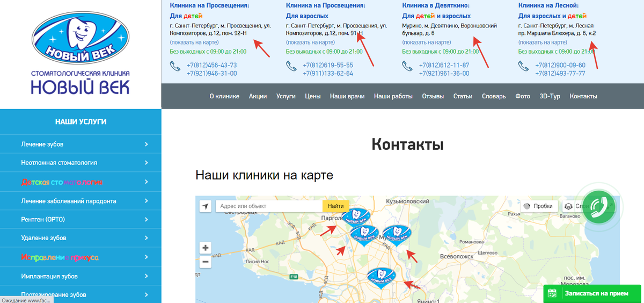Open 3D-Тур in the navigation bar

point(550,96)
